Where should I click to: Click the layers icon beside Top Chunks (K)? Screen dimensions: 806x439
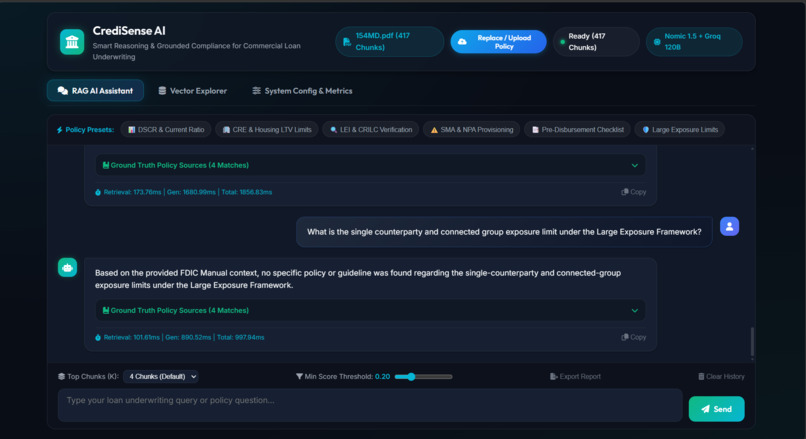(61, 376)
